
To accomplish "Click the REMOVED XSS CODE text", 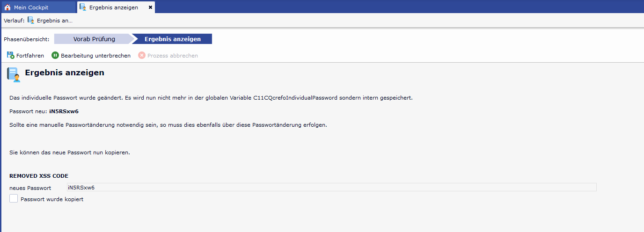I will click(x=39, y=176).
